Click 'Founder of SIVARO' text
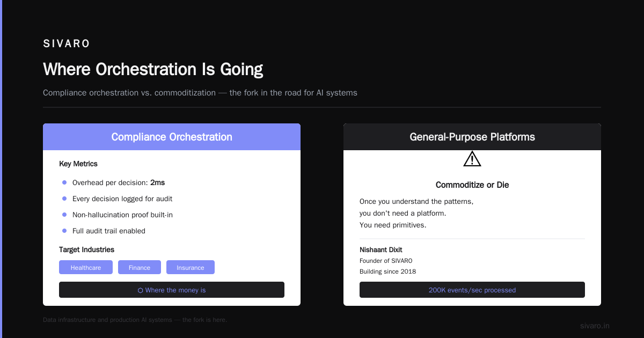Screen dimensions: 644x338 pyautogui.click(x=386, y=261)
